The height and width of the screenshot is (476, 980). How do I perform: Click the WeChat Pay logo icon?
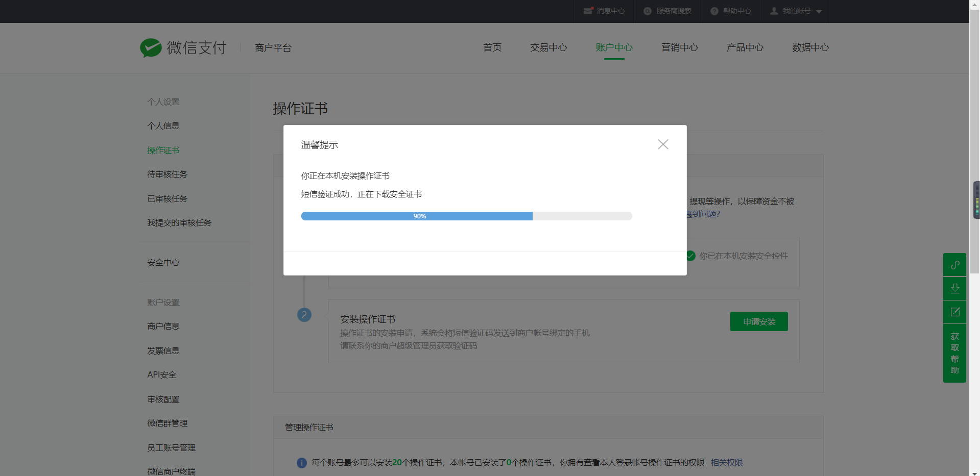pos(151,48)
